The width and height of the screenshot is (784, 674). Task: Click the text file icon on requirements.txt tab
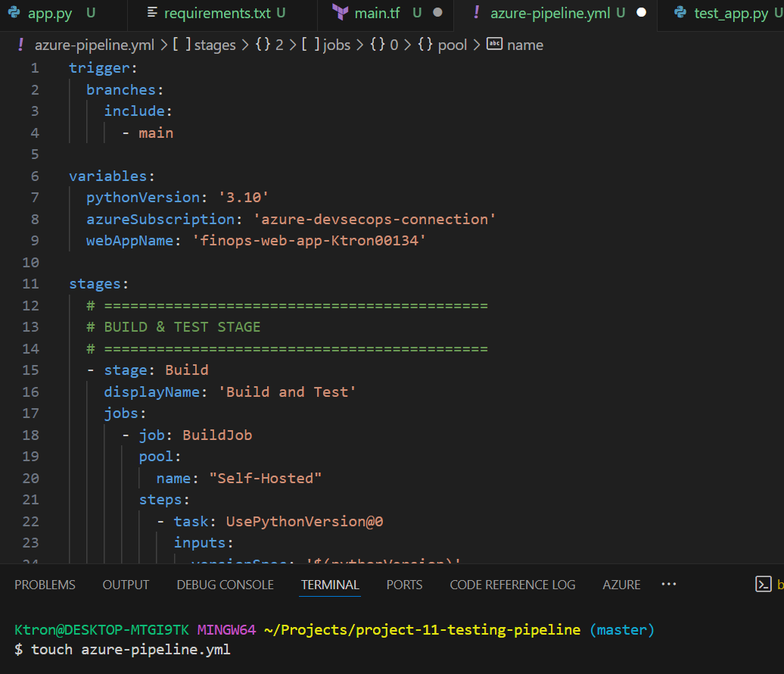click(153, 13)
